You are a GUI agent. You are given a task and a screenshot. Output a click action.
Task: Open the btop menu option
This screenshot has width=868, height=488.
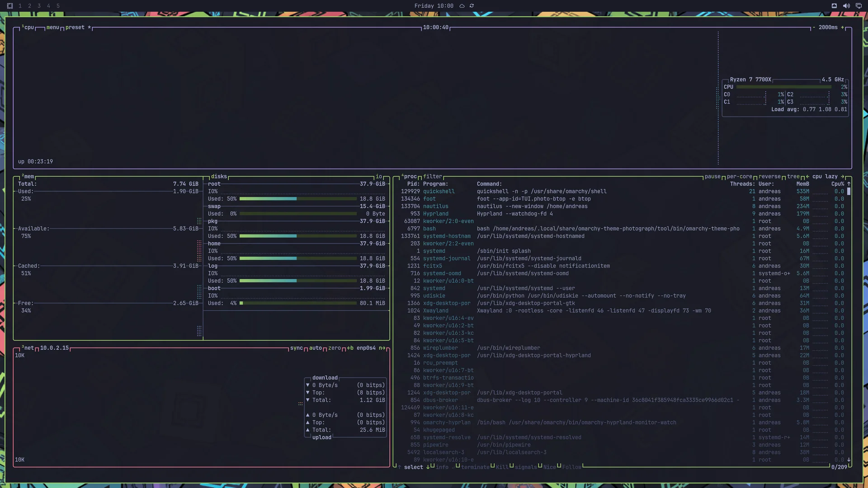click(x=53, y=28)
